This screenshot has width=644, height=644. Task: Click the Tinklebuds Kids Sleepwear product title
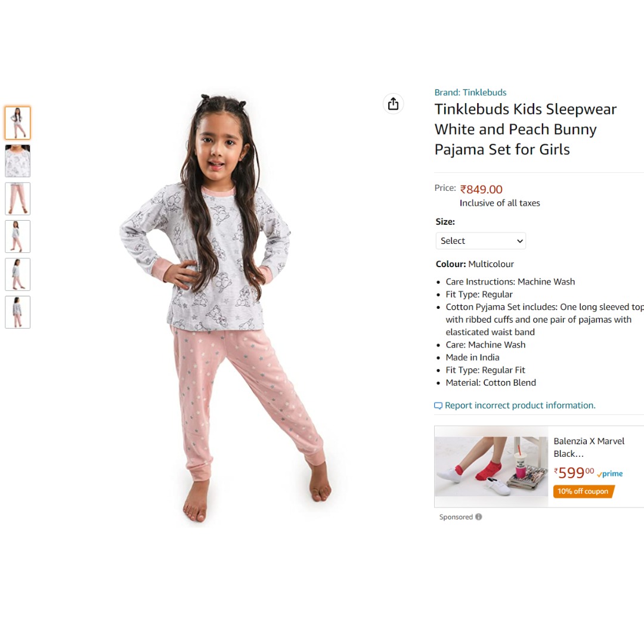pos(525,129)
